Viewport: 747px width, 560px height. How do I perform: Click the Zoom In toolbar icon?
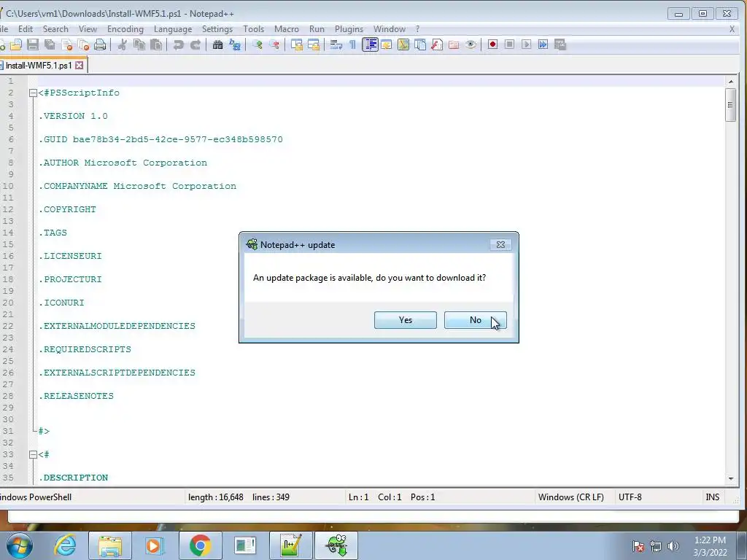point(258,44)
